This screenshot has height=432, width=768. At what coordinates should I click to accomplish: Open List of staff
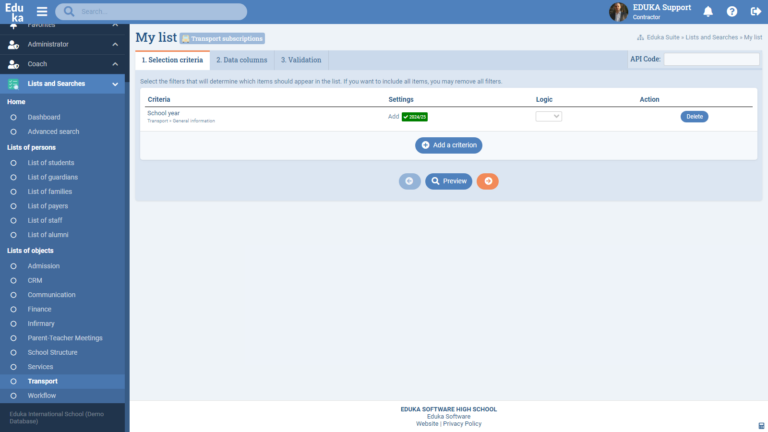tap(45, 220)
